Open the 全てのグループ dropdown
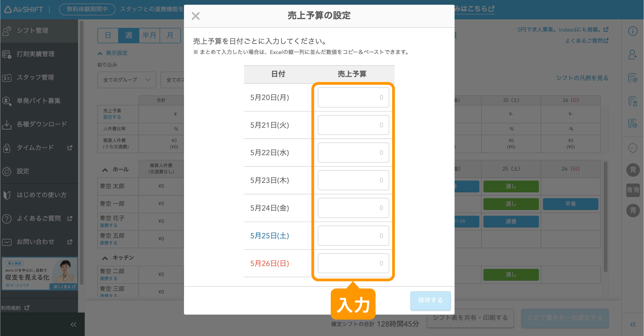644x336 pixels. [126, 80]
